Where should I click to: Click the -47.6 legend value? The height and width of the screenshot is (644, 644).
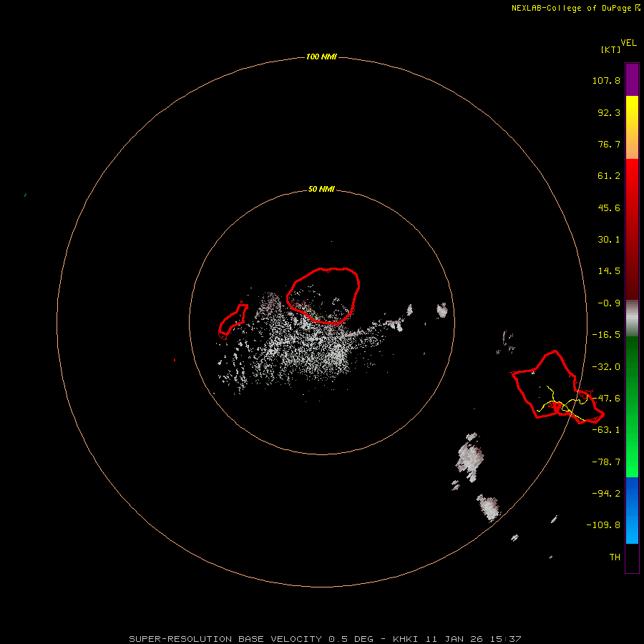[x=606, y=399]
